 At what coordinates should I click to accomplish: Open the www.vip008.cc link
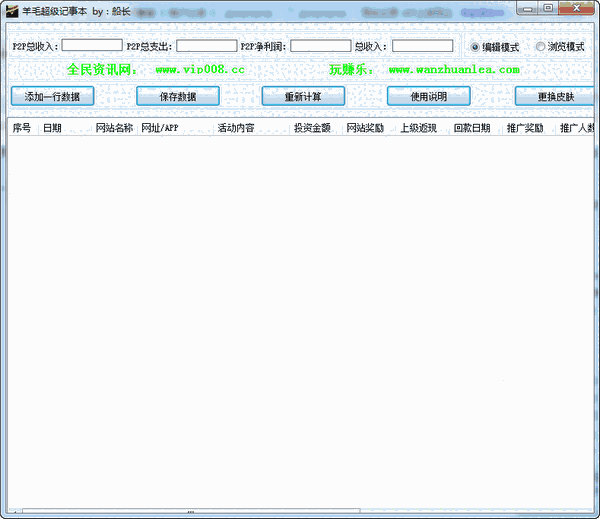200,70
